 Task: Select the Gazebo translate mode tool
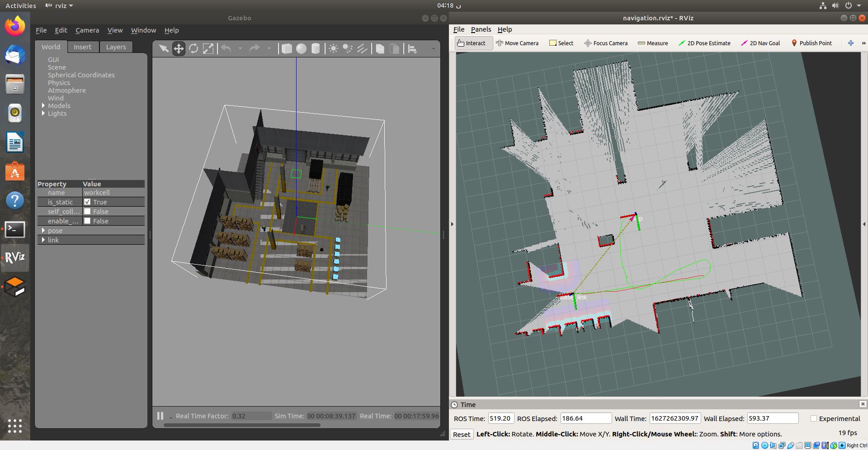(179, 49)
